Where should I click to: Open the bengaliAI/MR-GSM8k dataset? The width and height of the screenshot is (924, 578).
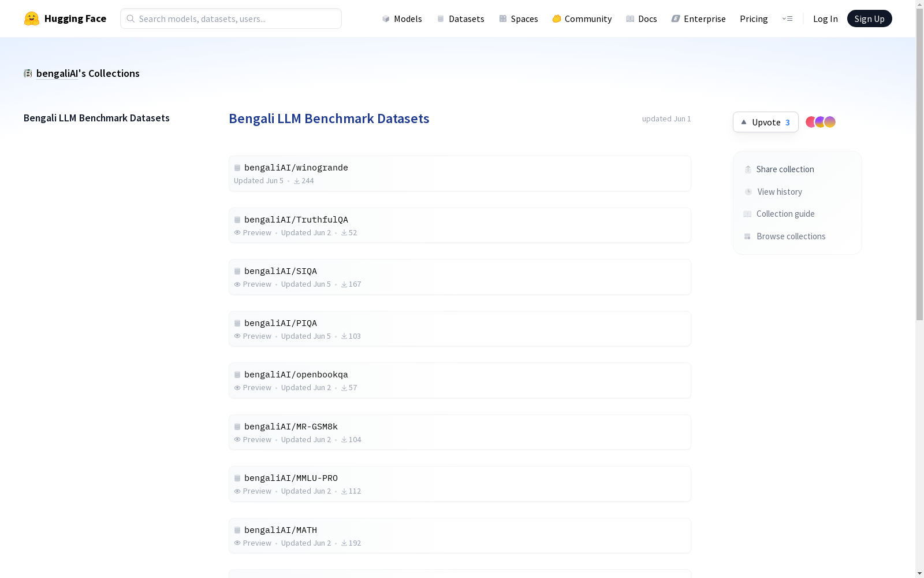pos(460,432)
